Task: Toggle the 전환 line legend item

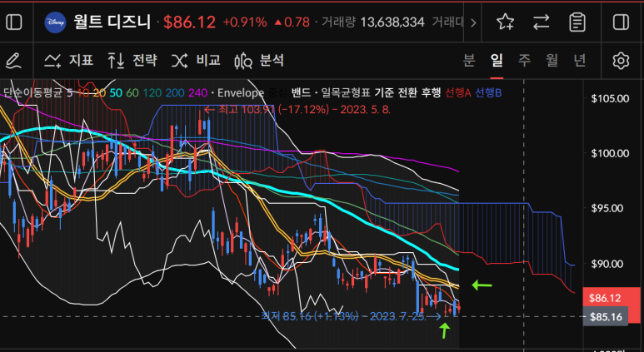Action: coord(407,92)
